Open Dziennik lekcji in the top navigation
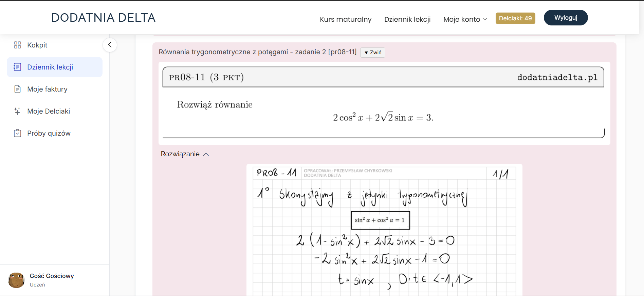The image size is (644, 296). tap(407, 19)
